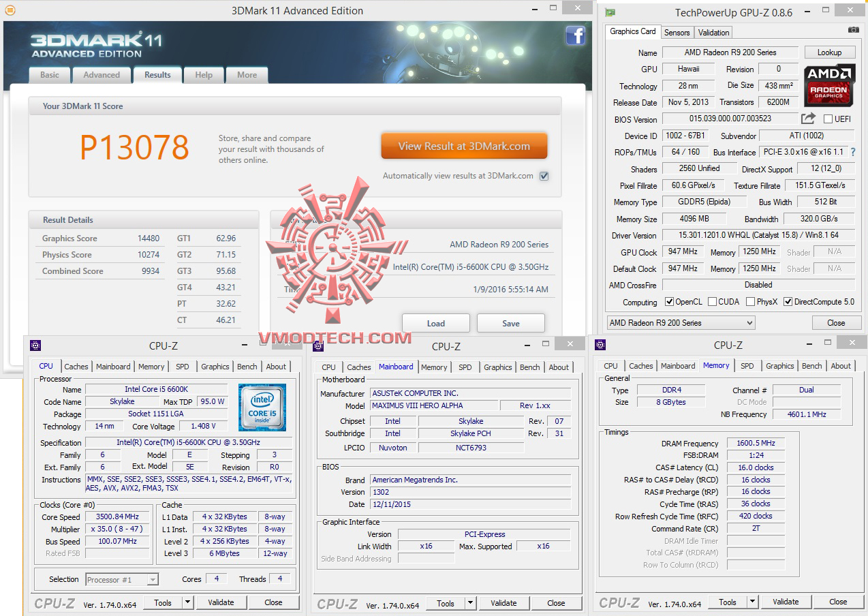Expand the Tools arrow in the CPU tab window
868x616 pixels.
tap(187, 602)
